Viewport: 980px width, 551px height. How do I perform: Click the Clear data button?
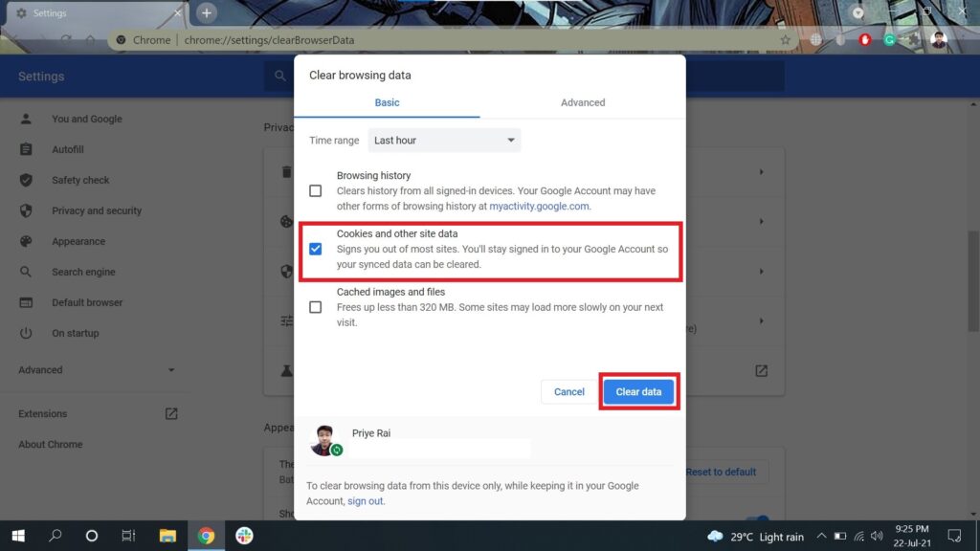pyautogui.click(x=638, y=392)
